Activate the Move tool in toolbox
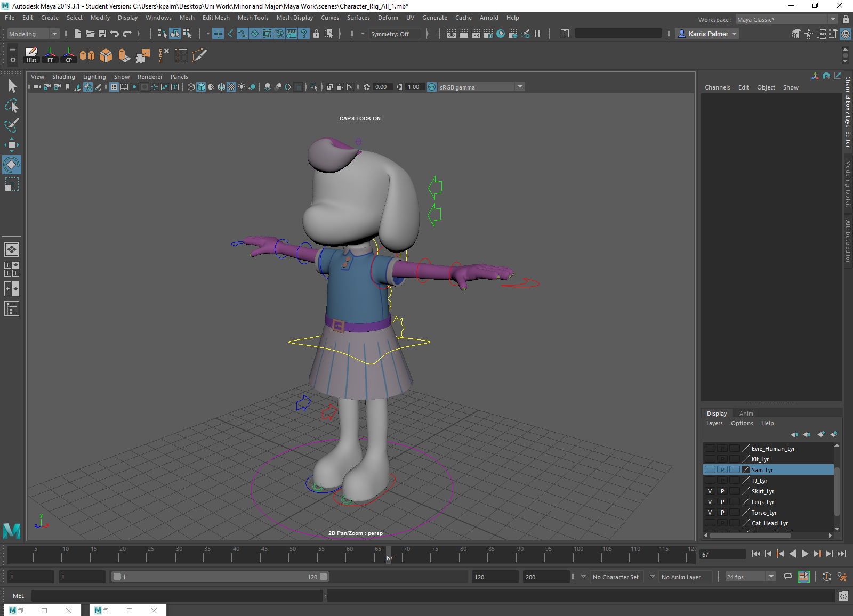Screen dimensions: 853x616 click(12, 145)
